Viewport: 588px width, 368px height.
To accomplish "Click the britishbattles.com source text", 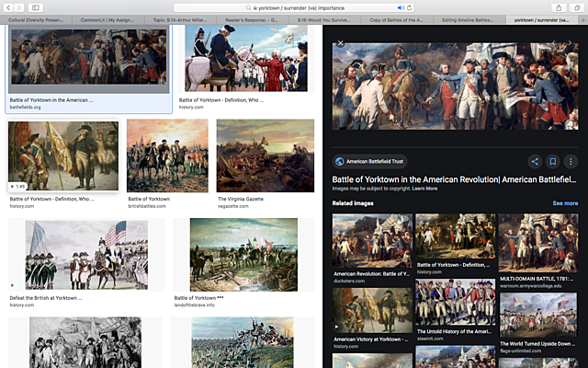I will pos(147,206).
